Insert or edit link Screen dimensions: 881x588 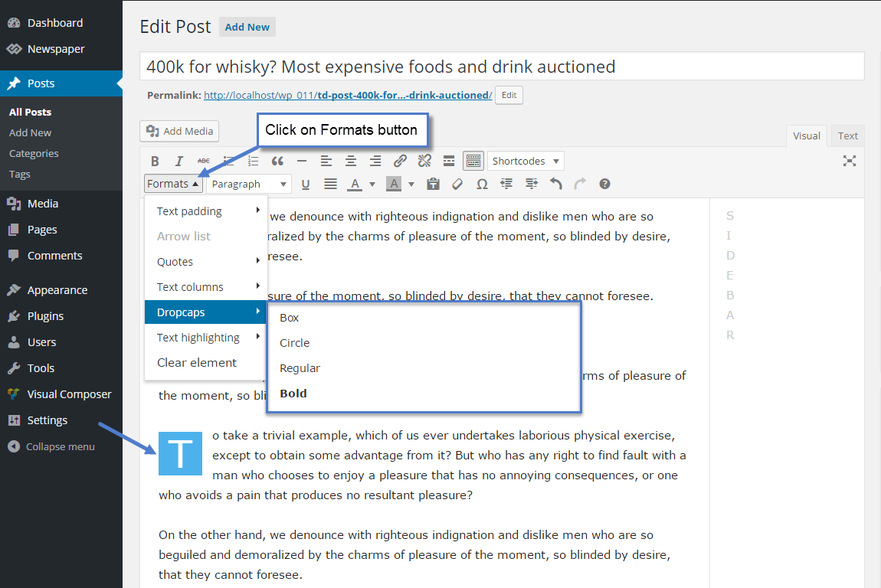tap(400, 162)
